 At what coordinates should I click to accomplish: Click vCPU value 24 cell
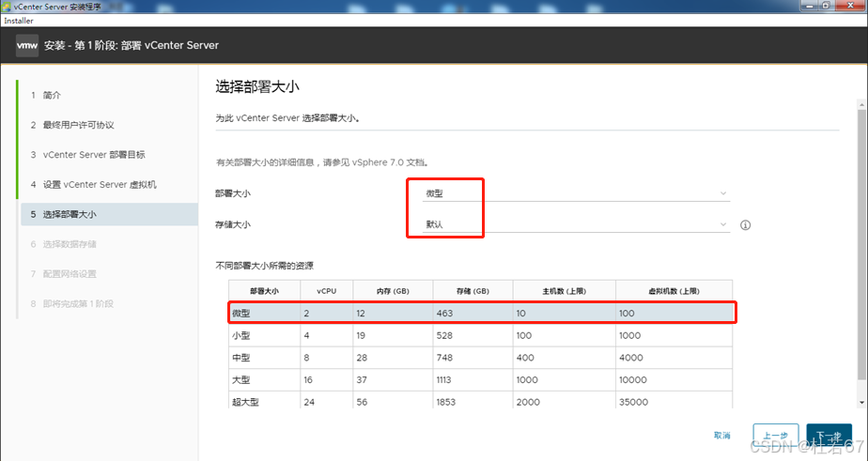[x=327, y=401]
